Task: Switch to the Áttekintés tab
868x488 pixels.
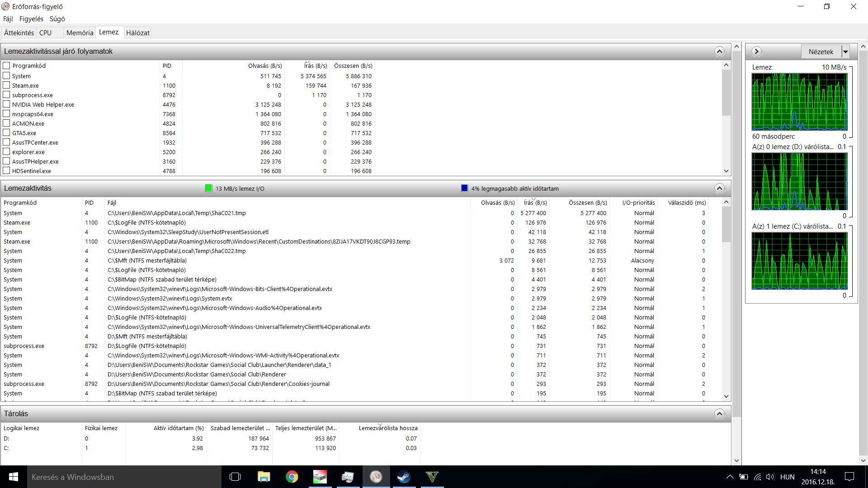Action: [x=19, y=33]
